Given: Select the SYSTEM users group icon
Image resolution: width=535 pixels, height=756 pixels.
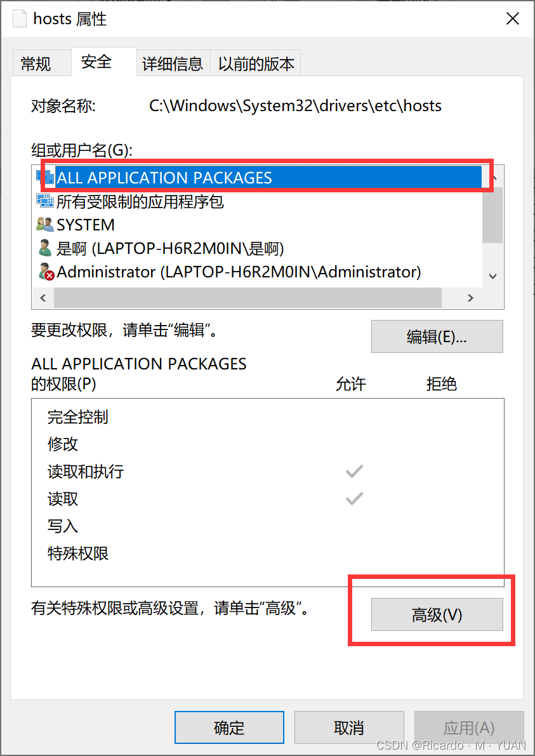Looking at the screenshot, I should (45, 224).
